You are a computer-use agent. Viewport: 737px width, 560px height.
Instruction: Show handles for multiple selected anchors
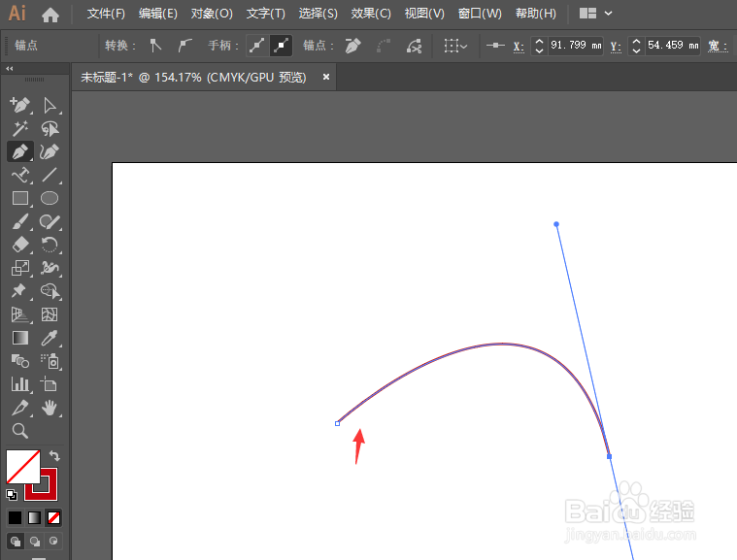[257, 46]
